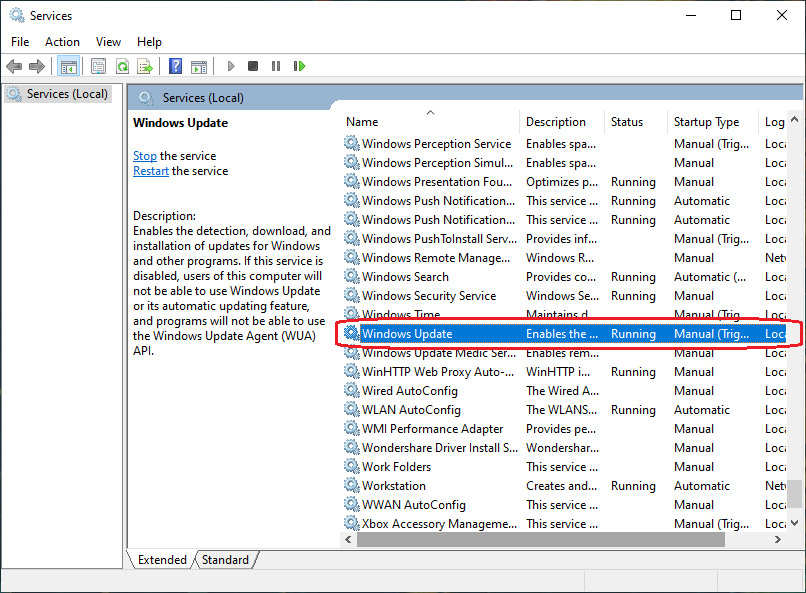Toggle Show/Hide Console Tree toolbar button

pyautogui.click(x=69, y=66)
